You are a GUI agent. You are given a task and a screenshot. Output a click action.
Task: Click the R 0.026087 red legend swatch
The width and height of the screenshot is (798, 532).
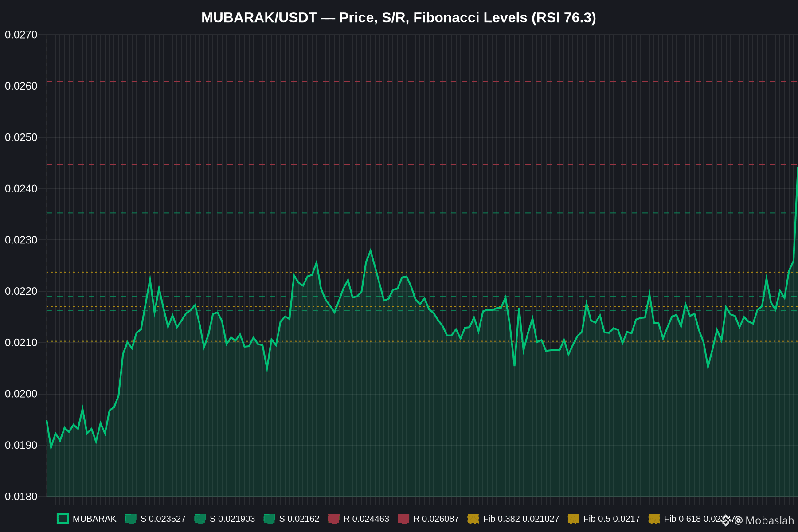tap(403, 519)
